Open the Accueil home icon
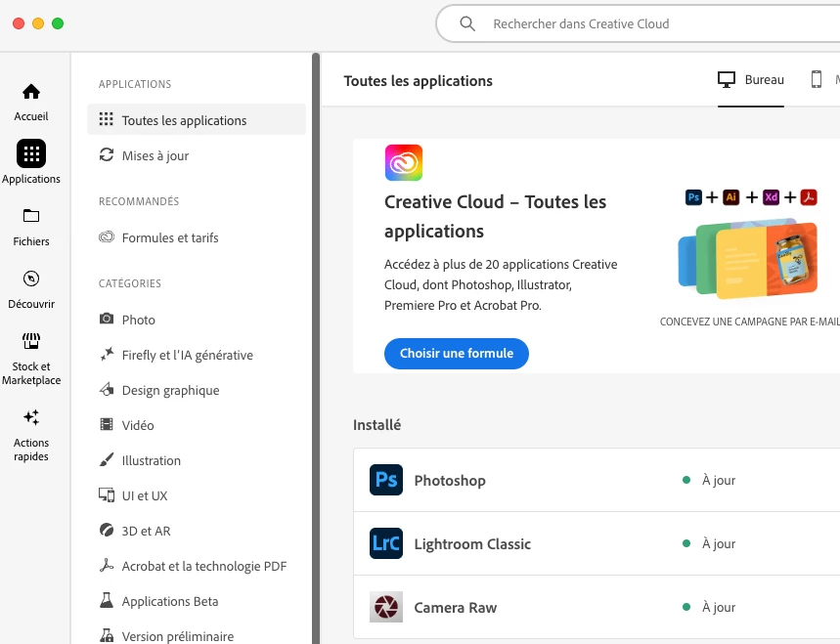 [x=31, y=92]
